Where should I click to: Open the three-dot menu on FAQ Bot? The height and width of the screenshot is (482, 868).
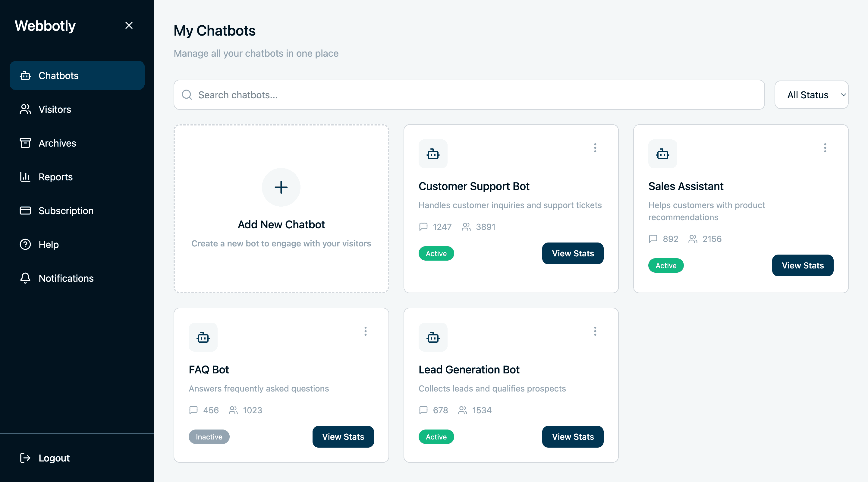click(x=366, y=331)
